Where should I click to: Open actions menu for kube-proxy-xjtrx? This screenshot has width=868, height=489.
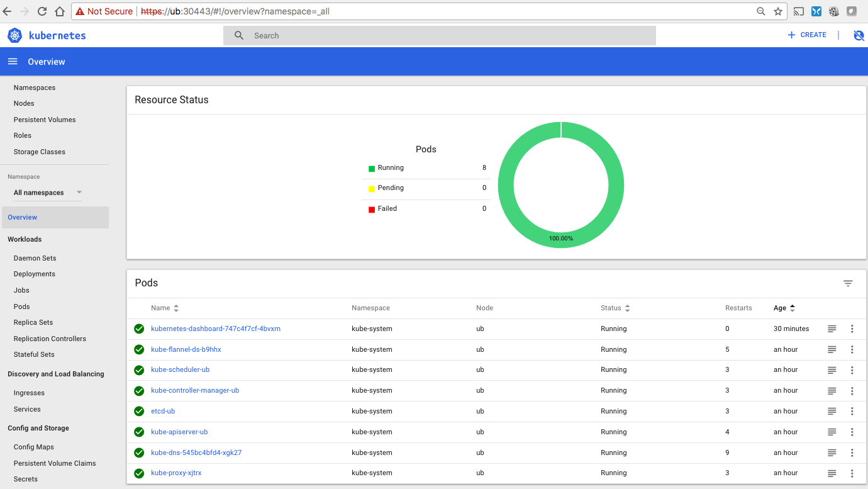point(852,473)
